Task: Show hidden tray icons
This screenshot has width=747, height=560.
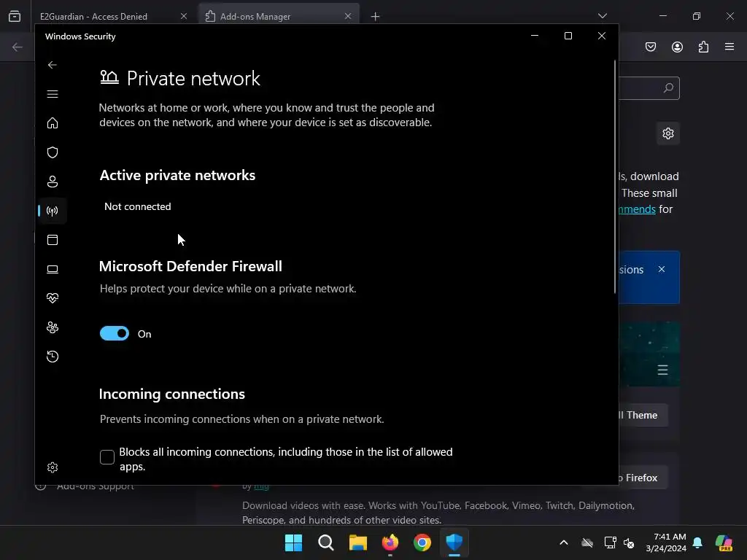Action: click(564, 542)
